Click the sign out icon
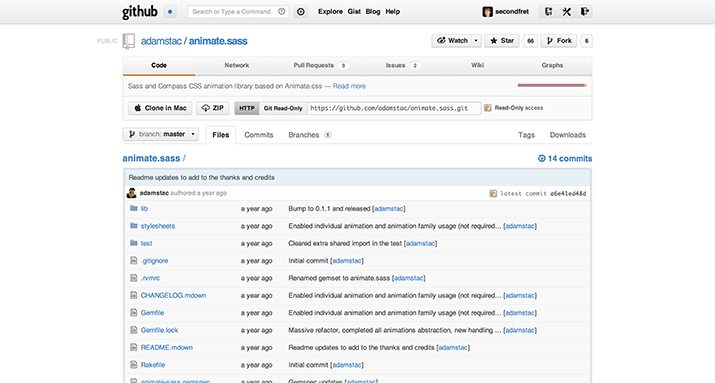 pyautogui.click(x=585, y=12)
